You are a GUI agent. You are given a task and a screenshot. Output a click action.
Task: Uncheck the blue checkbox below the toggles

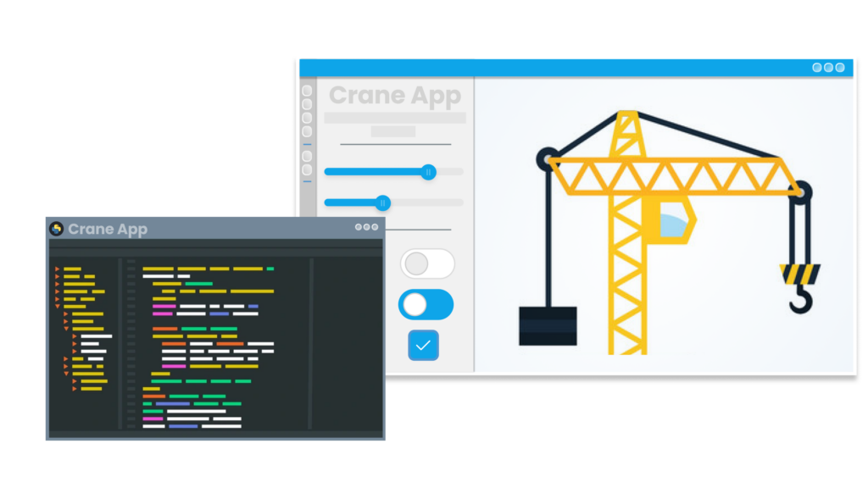(423, 345)
